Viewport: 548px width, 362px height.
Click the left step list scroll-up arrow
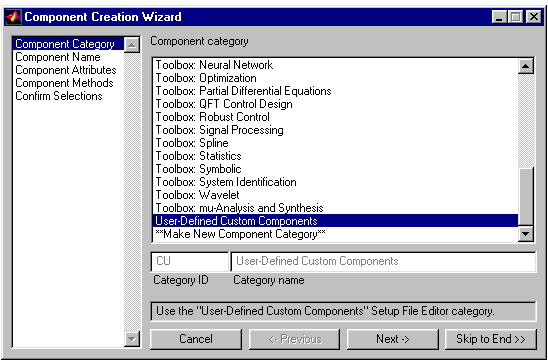[x=132, y=45]
